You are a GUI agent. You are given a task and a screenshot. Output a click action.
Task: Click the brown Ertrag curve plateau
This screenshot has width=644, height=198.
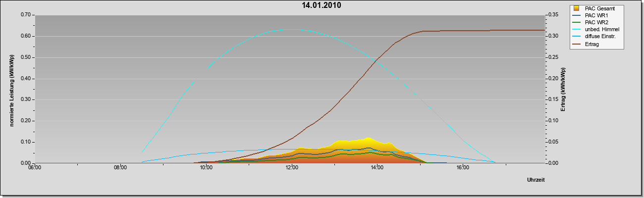point(483,31)
